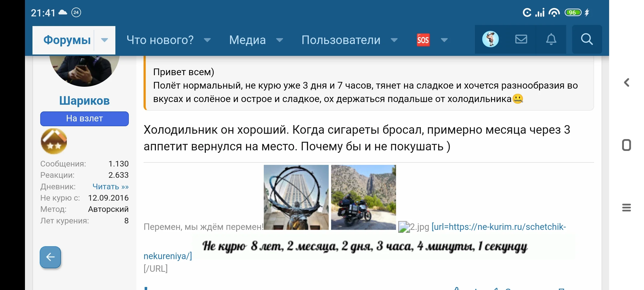Open the SOS dropdown chevron
This screenshot has height=290, width=644.
pos(444,40)
